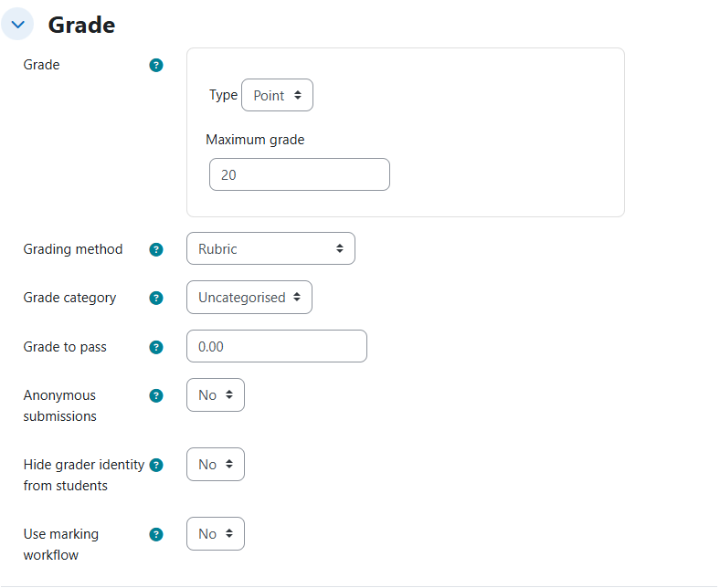Open Anonymous submissions help icon
Viewport: 720px width, 588px height.
[156, 395]
